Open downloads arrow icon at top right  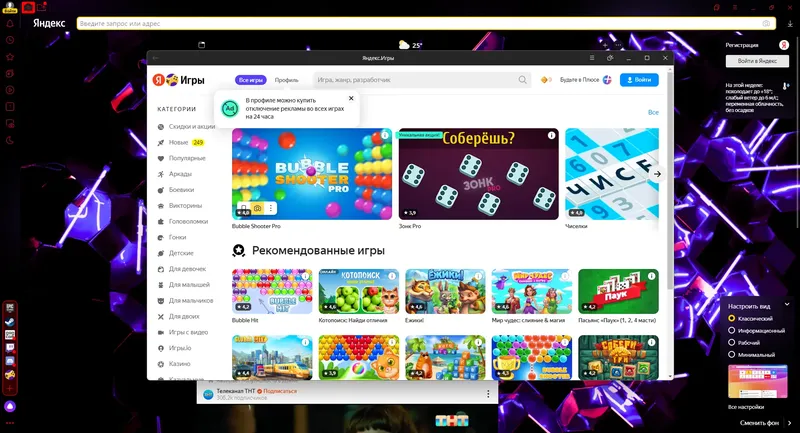[x=790, y=24]
